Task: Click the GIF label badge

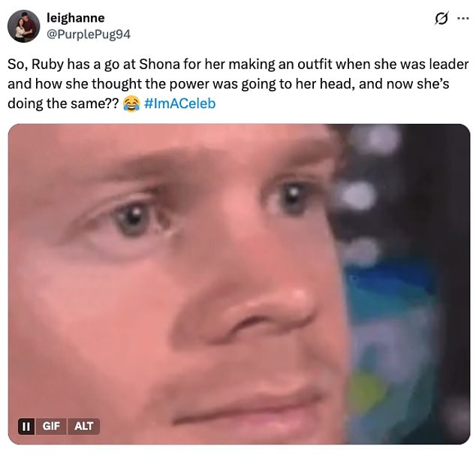Action: click(51, 426)
